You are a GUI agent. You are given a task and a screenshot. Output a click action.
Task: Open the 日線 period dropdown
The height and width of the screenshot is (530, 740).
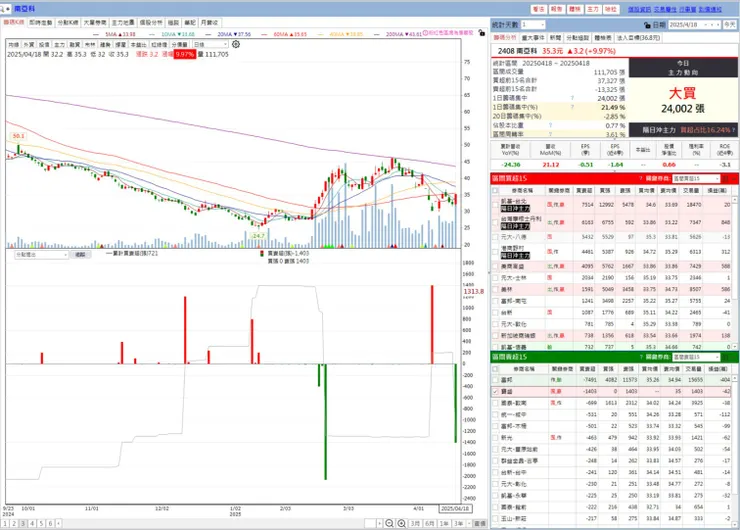click(x=210, y=44)
